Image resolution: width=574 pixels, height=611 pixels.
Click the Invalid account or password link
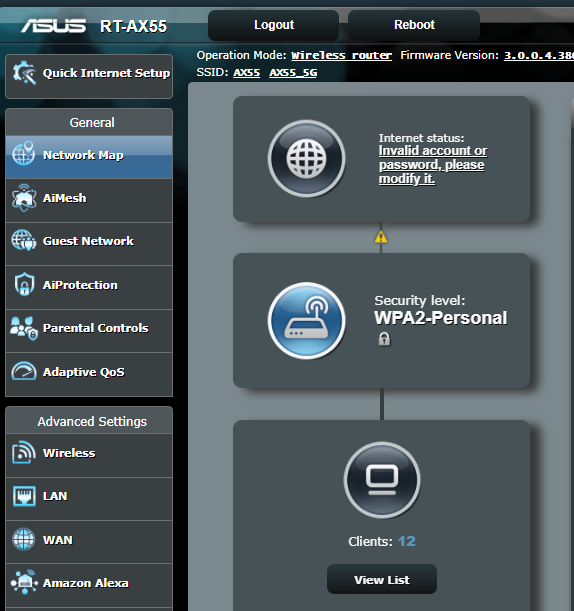click(433, 164)
